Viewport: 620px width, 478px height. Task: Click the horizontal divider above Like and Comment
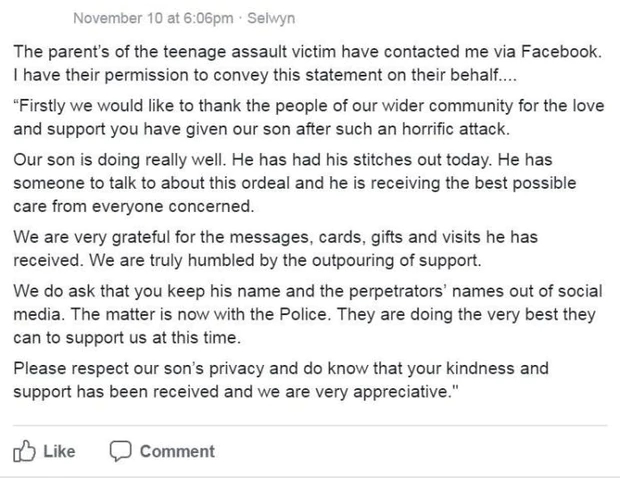310,425
